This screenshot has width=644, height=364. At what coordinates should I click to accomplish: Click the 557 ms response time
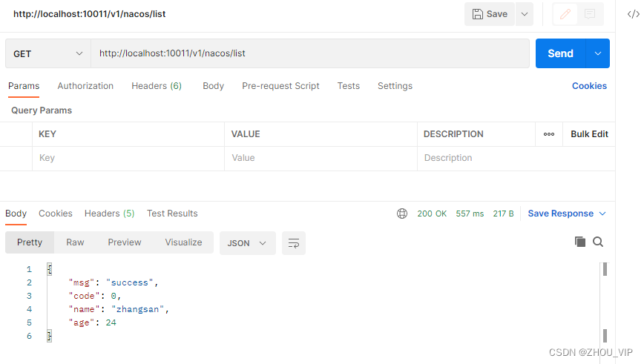coord(470,214)
